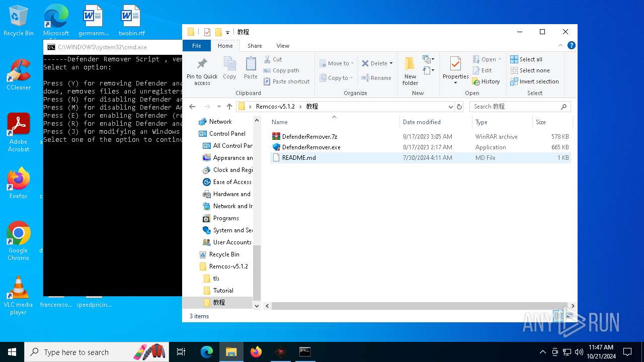Click Pin to Quick access icon
The image size is (644, 362).
click(202, 71)
